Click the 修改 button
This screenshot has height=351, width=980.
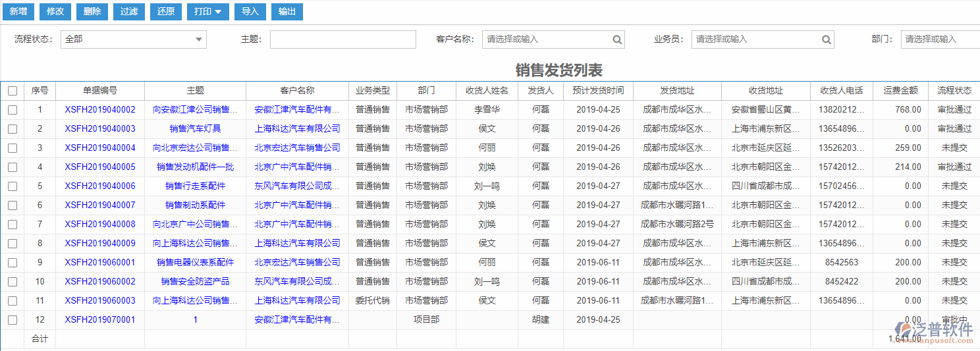tap(55, 11)
